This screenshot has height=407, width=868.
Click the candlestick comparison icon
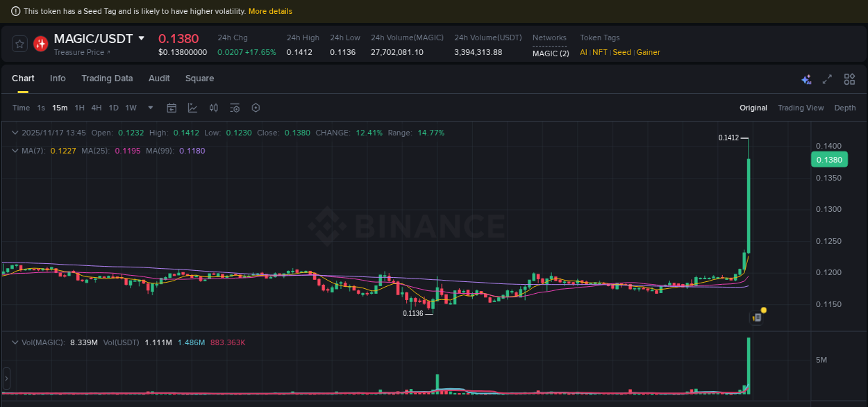point(213,108)
